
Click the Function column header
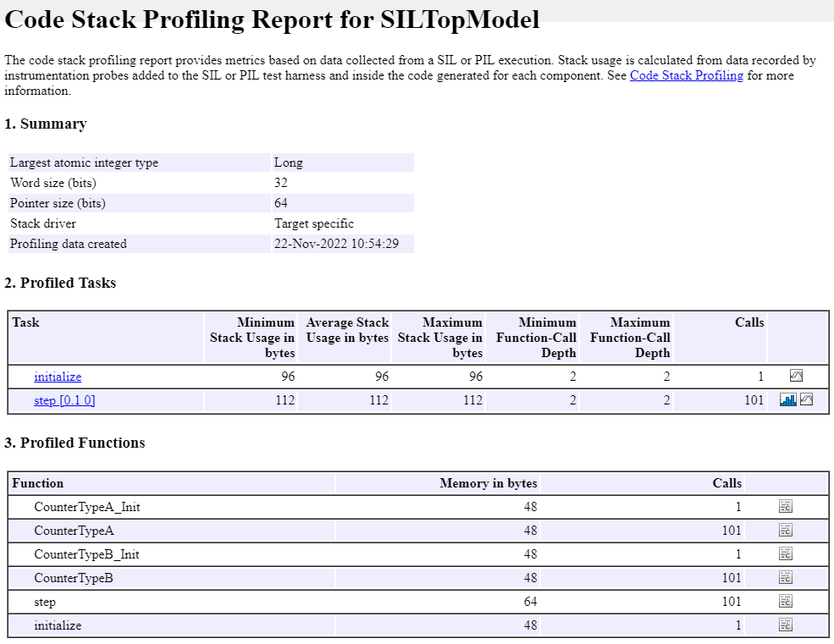pyautogui.click(x=38, y=483)
